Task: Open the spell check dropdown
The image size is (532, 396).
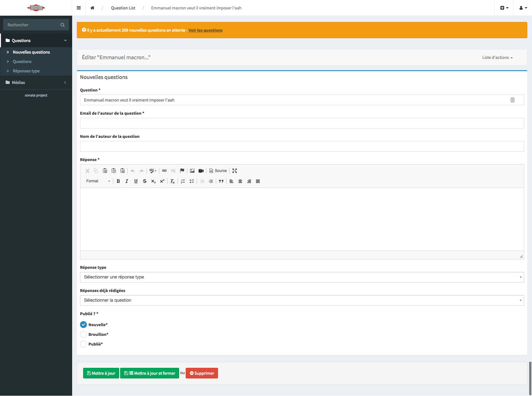Action: pos(153,171)
